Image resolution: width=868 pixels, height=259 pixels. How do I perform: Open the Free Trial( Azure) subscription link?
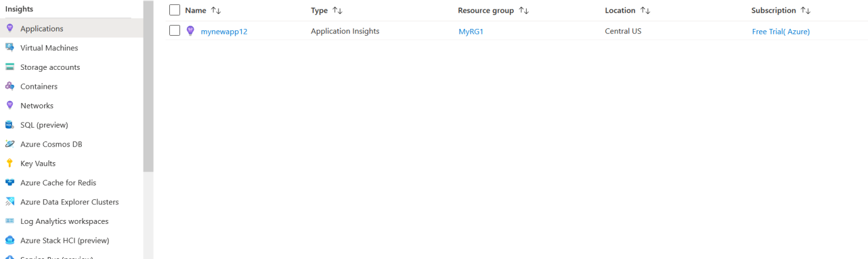click(781, 31)
